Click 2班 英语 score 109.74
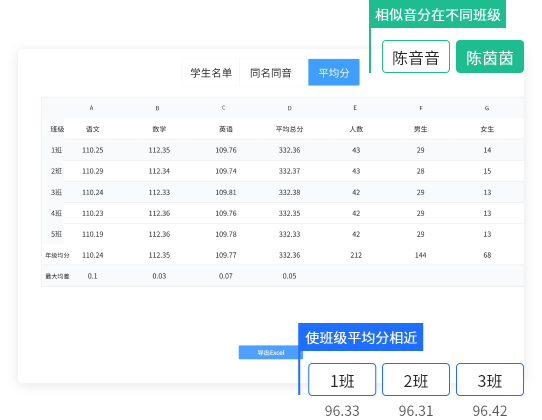 [226, 171]
